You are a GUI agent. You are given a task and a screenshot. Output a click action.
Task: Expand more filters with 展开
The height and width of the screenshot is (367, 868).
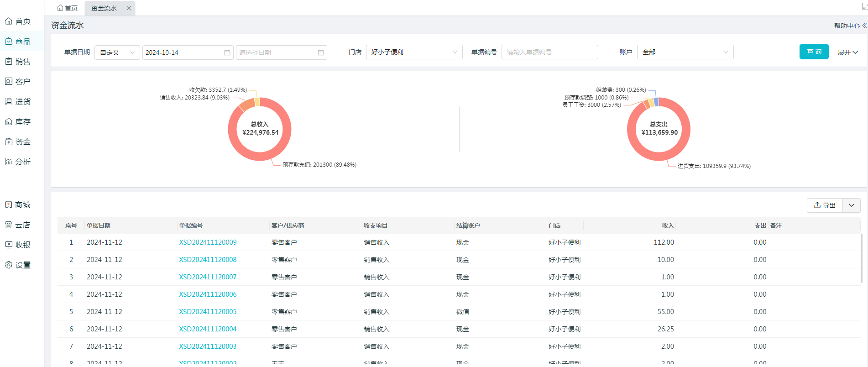click(848, 52)
